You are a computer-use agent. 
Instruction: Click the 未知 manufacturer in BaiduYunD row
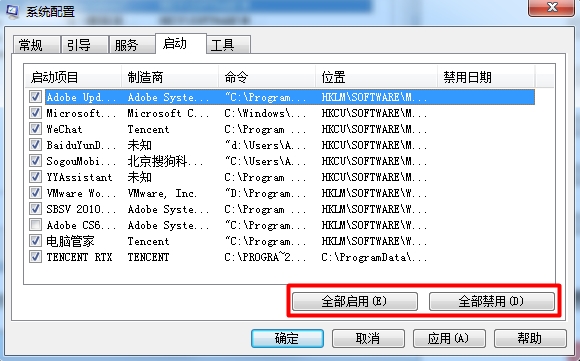139,145
